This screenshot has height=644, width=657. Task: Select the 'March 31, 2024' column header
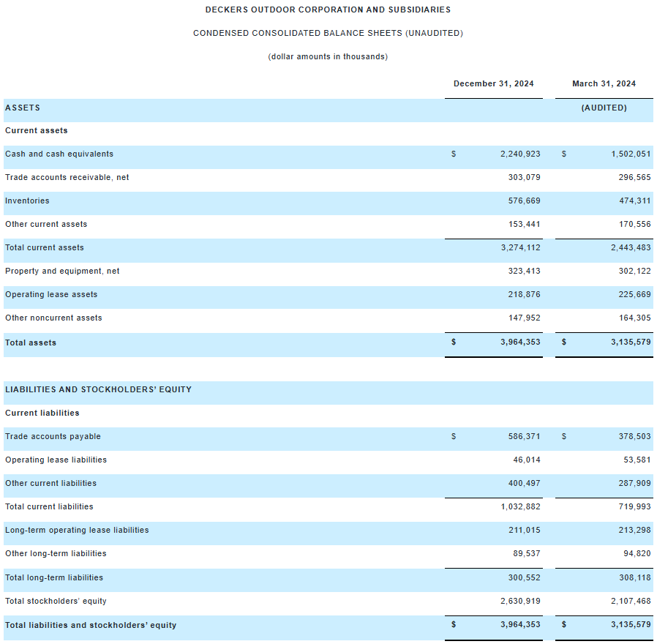coord(604,83)
